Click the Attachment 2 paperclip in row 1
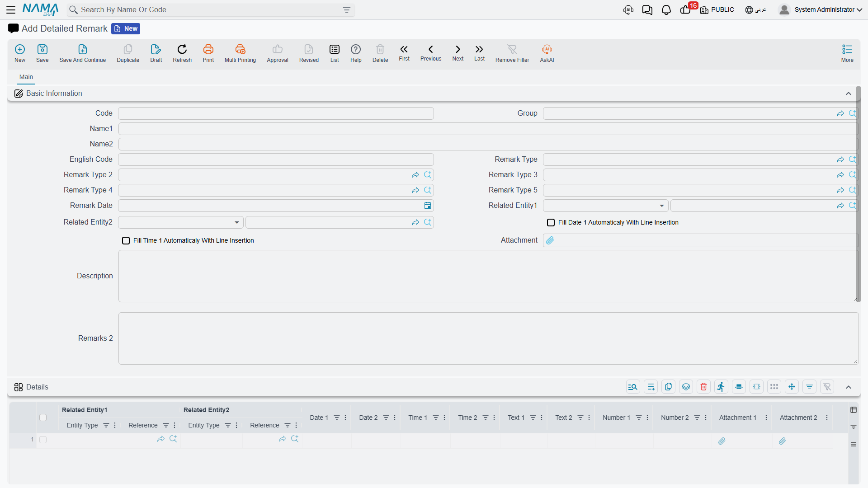This screenshot has height=488, width=868. [783, 441]
